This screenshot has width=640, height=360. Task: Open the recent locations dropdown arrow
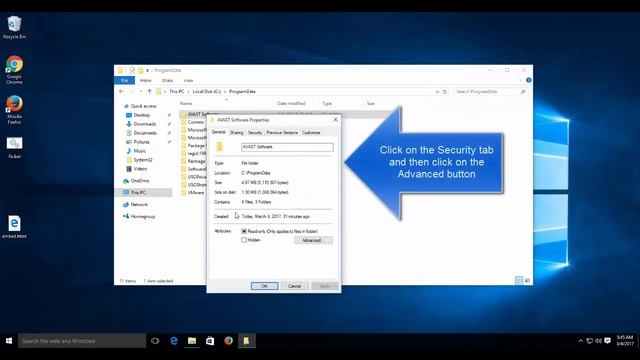[x=140, y=92]
